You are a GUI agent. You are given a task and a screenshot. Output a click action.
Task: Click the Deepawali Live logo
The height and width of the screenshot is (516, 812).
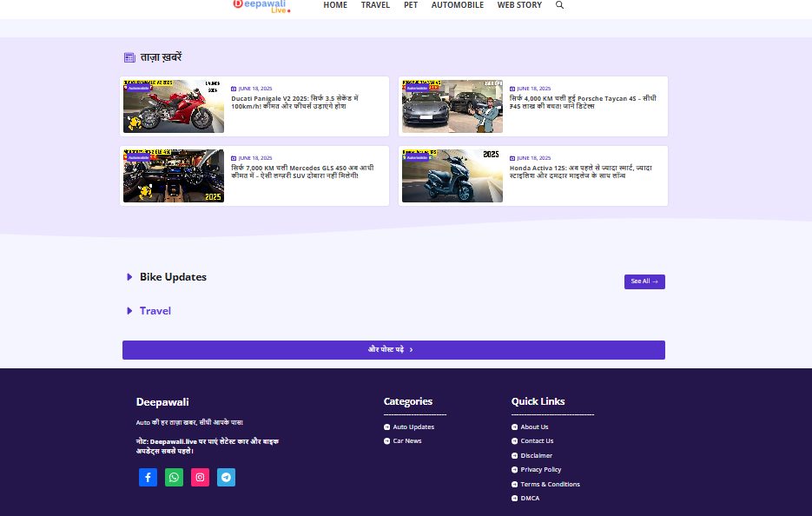(x=262, y=6)
